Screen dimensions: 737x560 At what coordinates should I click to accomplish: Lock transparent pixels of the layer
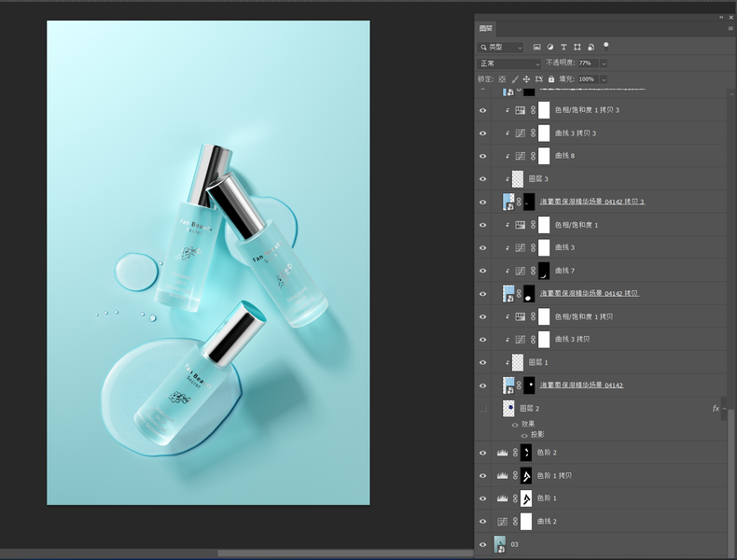pos(502,79)
